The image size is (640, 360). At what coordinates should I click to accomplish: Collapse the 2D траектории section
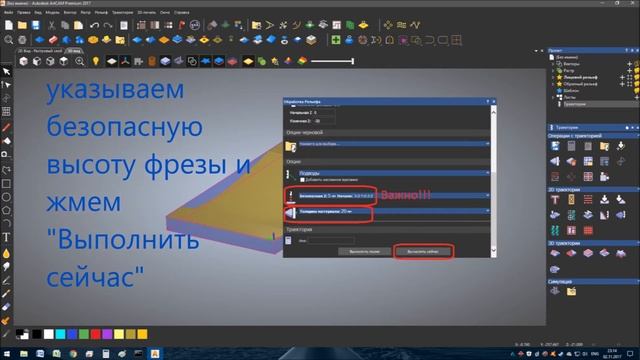(594, 190)
